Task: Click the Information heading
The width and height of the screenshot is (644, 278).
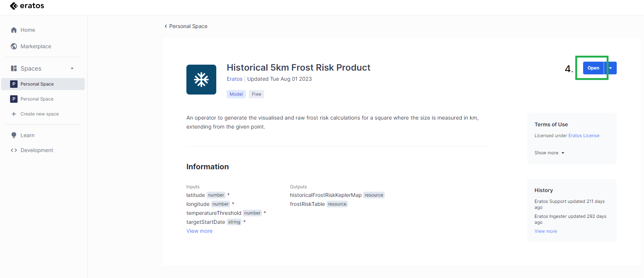Action: click(208, 167)
